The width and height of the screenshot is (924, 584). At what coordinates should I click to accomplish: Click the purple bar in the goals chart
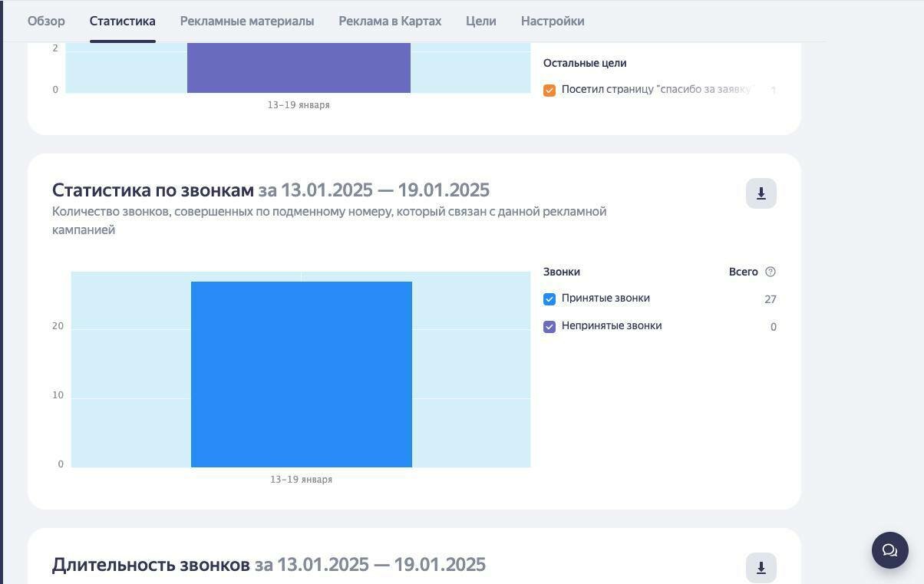(x=299, y=68)
